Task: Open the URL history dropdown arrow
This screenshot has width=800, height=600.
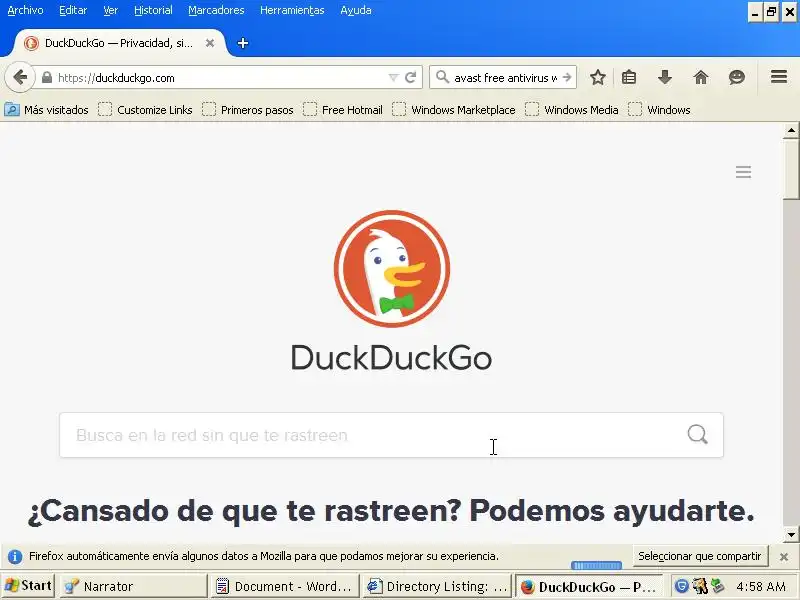Action: [393, 78]
